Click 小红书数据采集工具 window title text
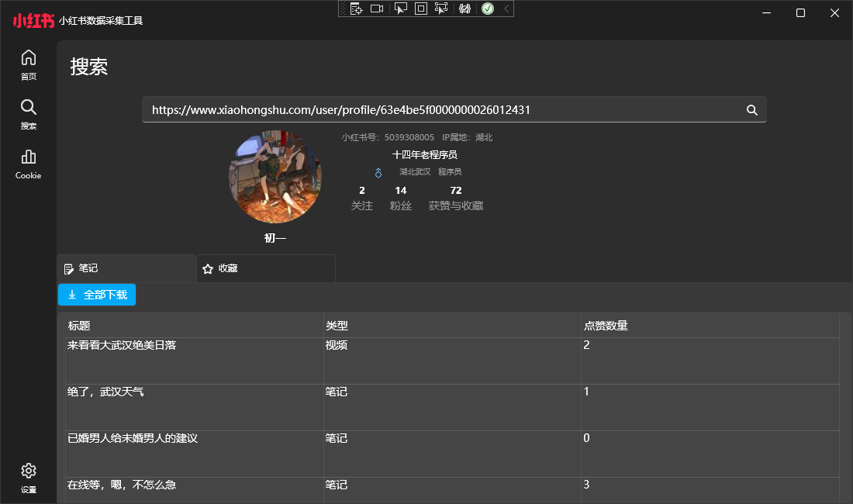Screen dimensions: 853x504 (101, 21)
